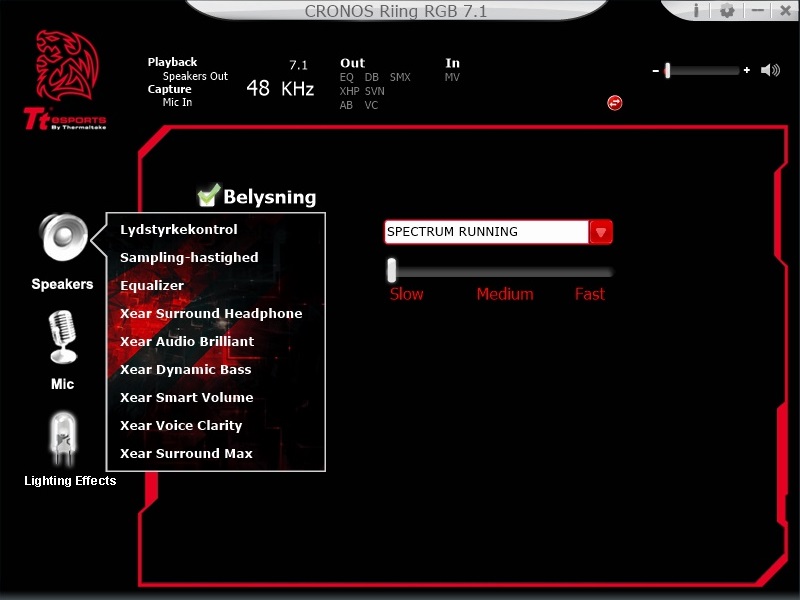800x600 pixels.
Task: Close the CRONOS Riing window
Action: pos(786,10)
